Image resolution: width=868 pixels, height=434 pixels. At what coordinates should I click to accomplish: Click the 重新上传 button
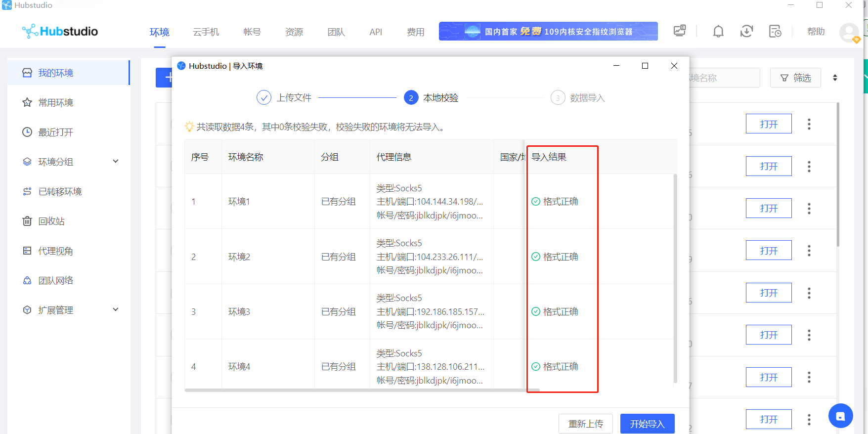pos(586,424)
